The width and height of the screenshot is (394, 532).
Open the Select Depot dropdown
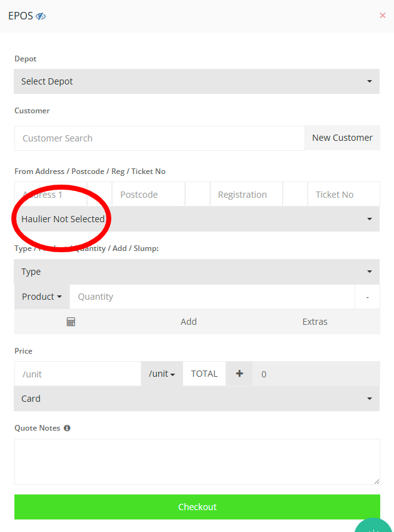click(x=196, y=81)
